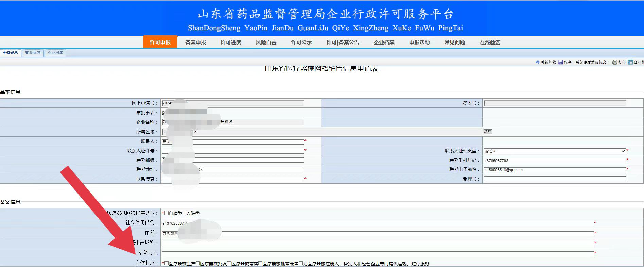Switch to the 企业档案 sub-tab

click(x=55, y=53)
